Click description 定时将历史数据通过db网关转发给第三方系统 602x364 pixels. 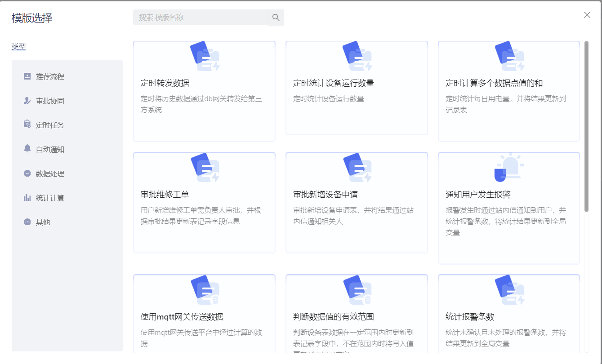[x=201, y=104]
